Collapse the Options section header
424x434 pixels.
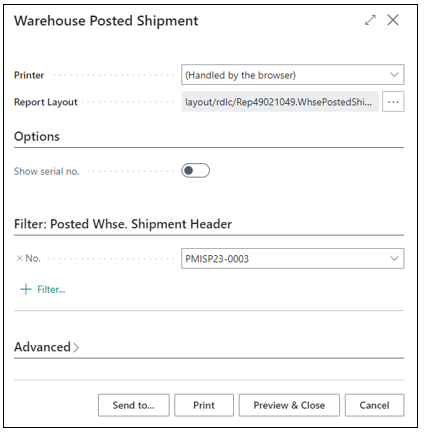point(37,136)
